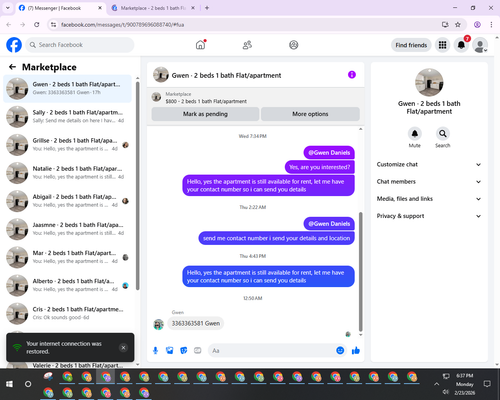Open the volume icon in system tray
500x400 pixels.
click(445, 392)
